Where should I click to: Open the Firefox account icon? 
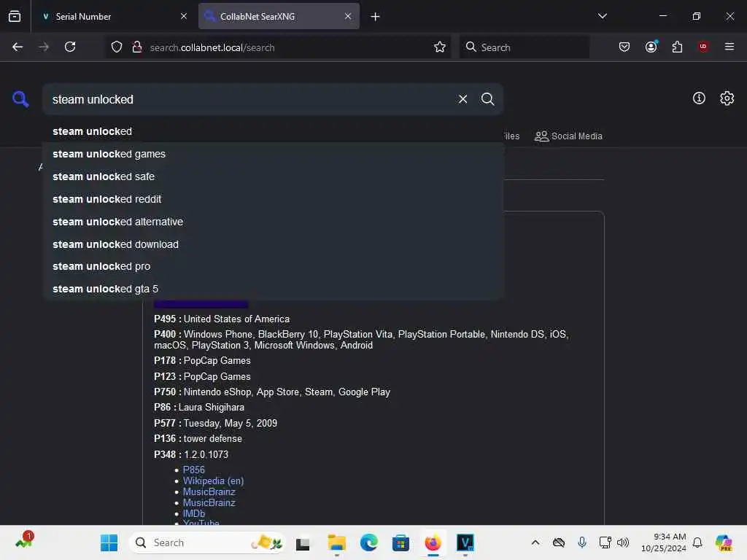point(651,47)
